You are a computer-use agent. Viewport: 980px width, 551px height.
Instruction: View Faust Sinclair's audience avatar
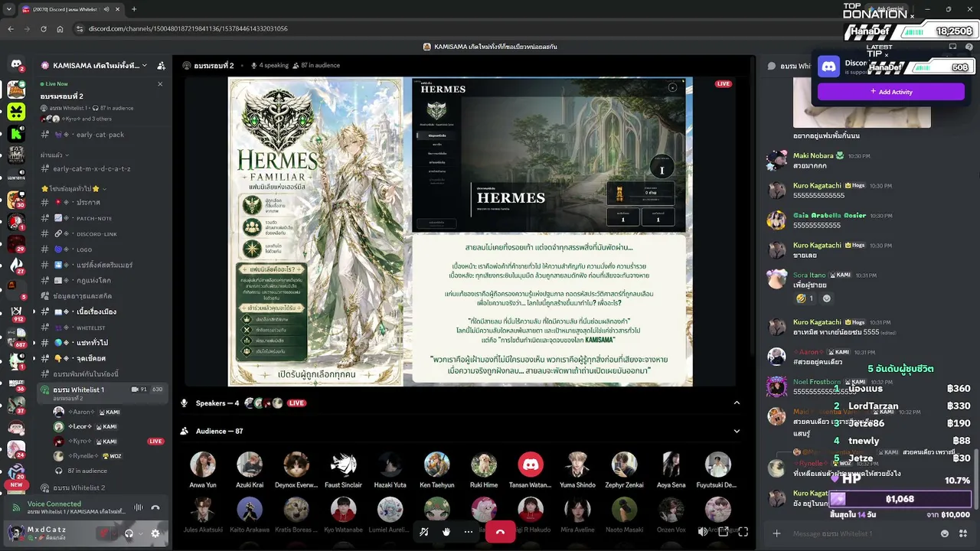[x=343, y=465]
